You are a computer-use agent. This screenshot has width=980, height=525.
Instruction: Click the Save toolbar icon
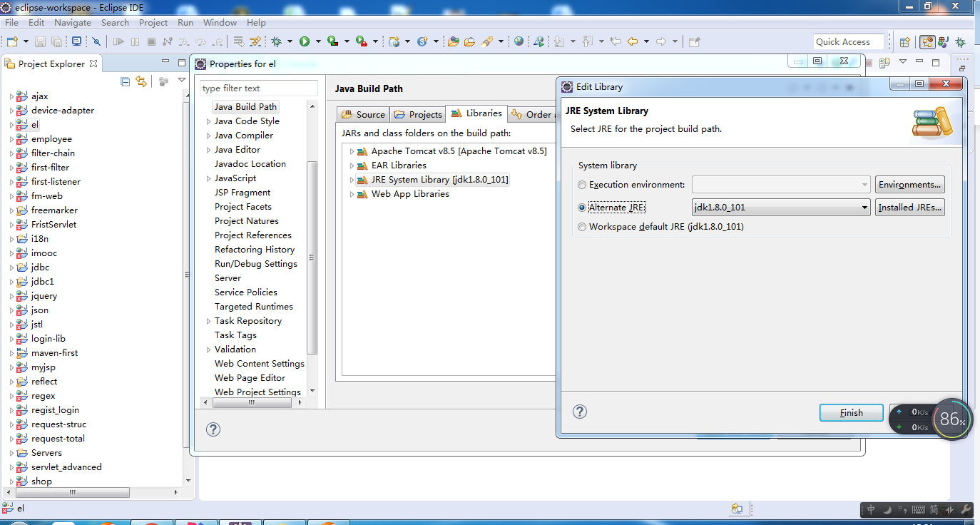[x=40, y=42]
